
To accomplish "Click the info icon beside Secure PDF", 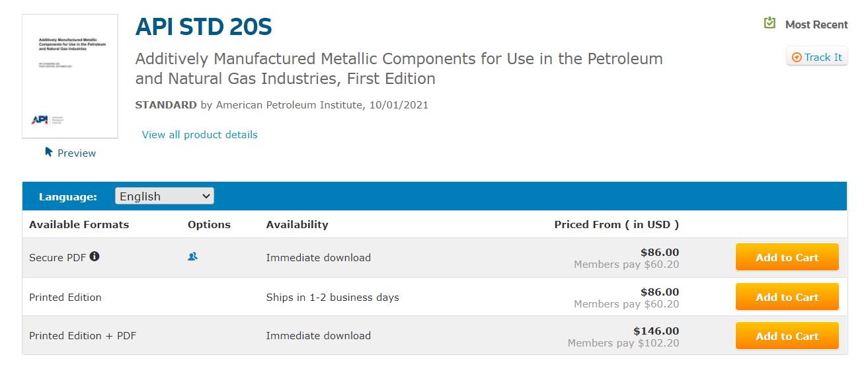I will click(95, 257).
